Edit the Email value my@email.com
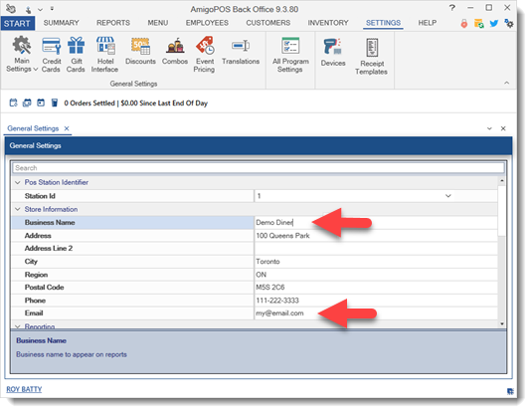The width and height of the screenshot is (532, 413). (376, 313)
